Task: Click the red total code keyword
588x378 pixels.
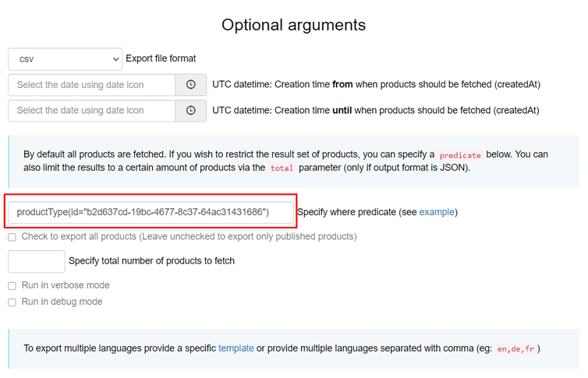Action: (x=281, y=168)
